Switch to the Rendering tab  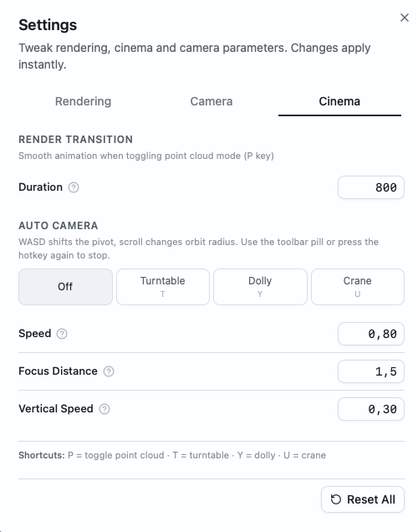(x=83, y=101)
